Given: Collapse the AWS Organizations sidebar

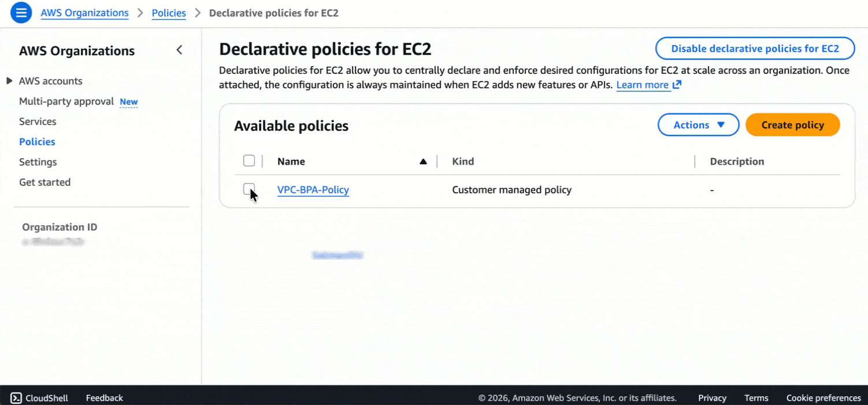Looking at the screenshot, I should tap(179, 50).
